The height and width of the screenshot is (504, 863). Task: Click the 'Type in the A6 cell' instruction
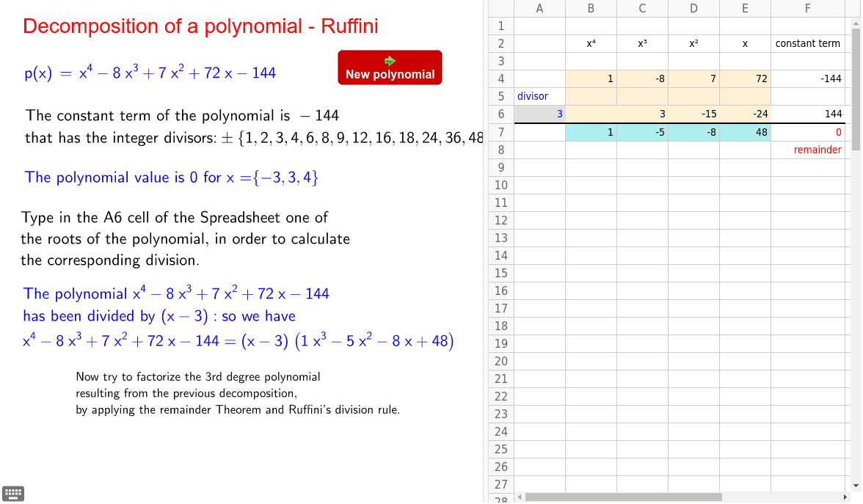186,238
